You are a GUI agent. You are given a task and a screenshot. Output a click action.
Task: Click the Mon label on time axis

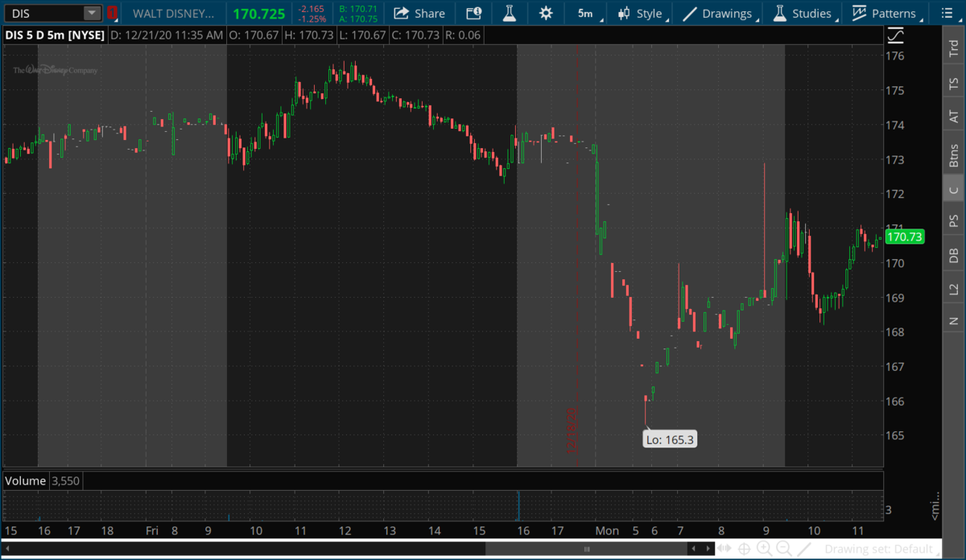click(607, 531)
